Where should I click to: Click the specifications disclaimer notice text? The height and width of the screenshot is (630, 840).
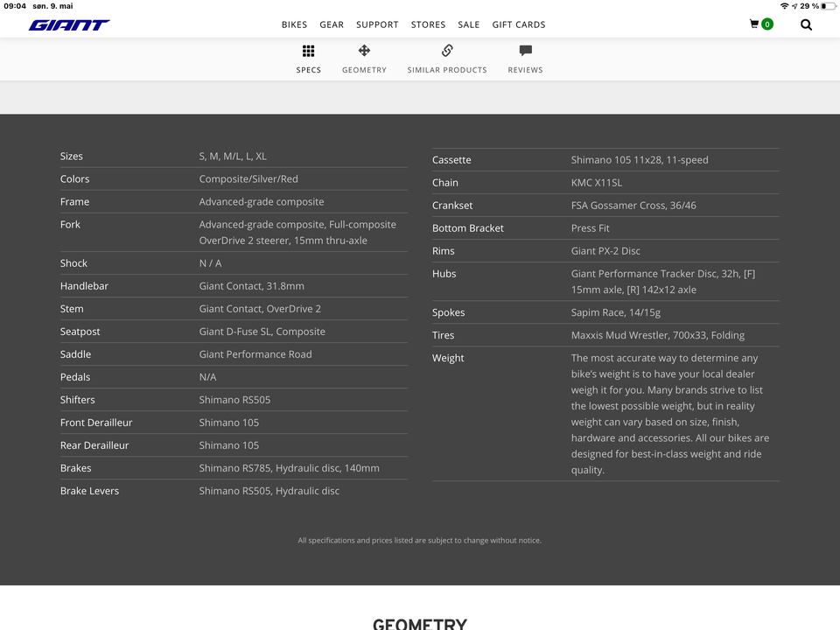point(419,541)
